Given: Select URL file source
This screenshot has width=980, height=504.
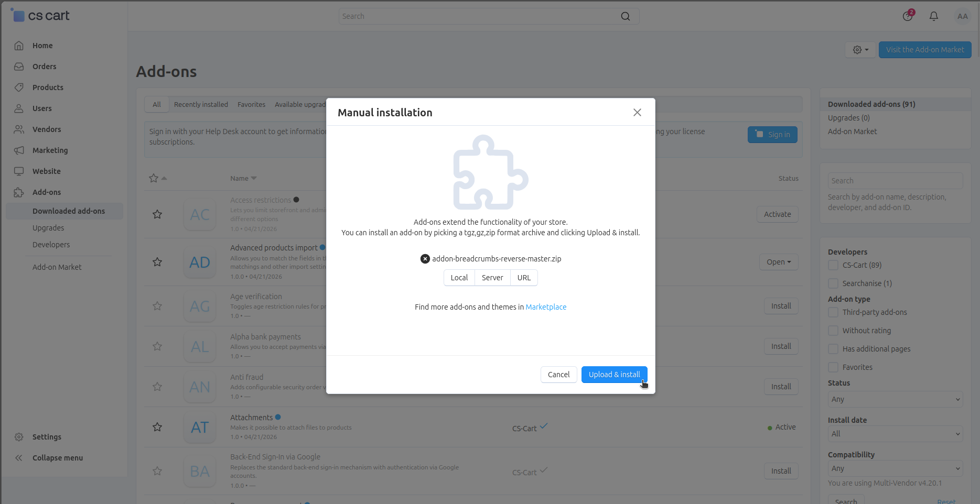Looking at the screenshot, I should point(524,278).
